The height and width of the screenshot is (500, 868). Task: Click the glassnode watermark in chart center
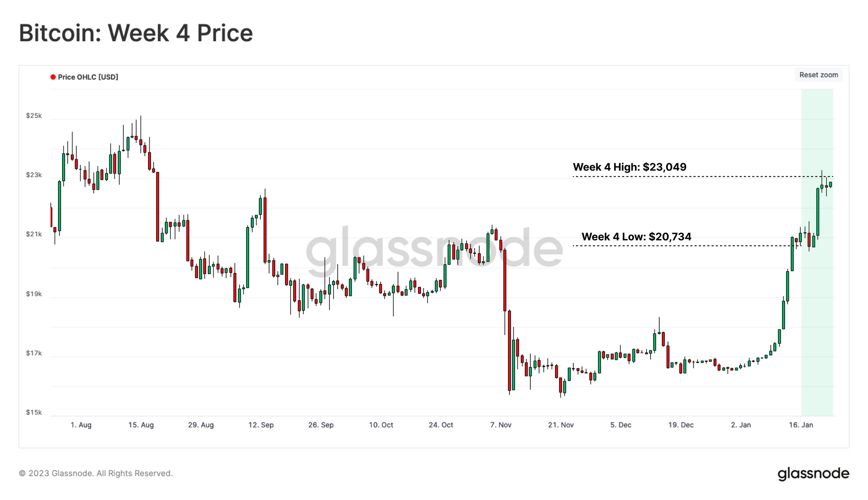tap(434, 247)
